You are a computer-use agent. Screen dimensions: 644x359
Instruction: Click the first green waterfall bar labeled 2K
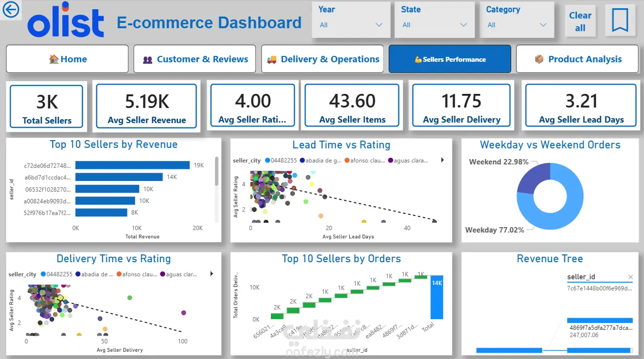tap(277, 316)
